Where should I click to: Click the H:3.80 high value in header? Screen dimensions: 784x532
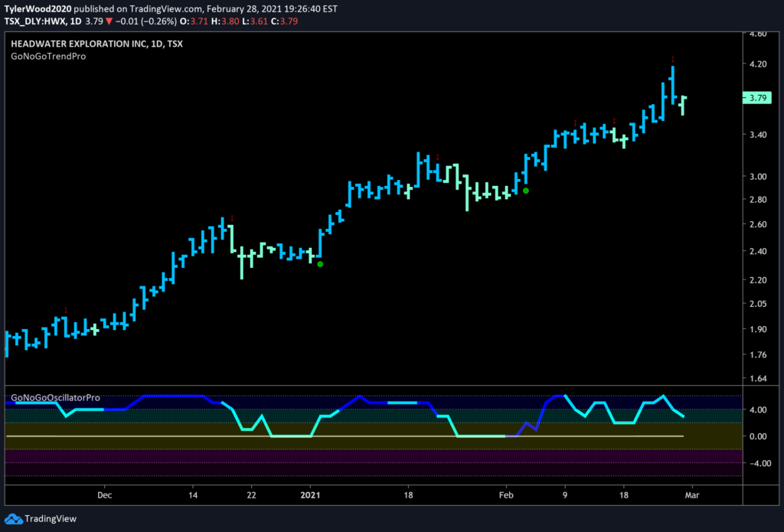[x=227, y=21]
